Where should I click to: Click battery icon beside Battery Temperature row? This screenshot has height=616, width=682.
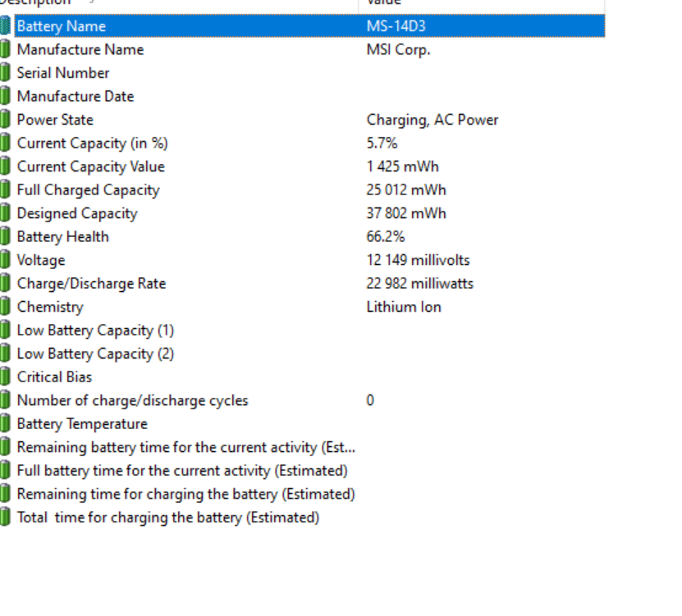(5, 424)
